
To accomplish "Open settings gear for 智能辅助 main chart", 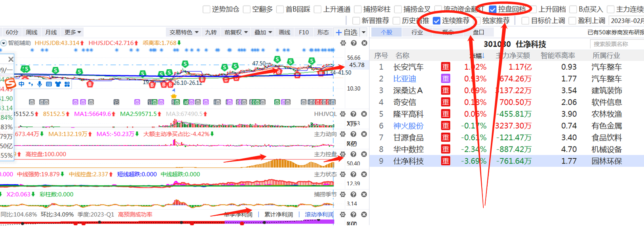I will pos(343,43).
